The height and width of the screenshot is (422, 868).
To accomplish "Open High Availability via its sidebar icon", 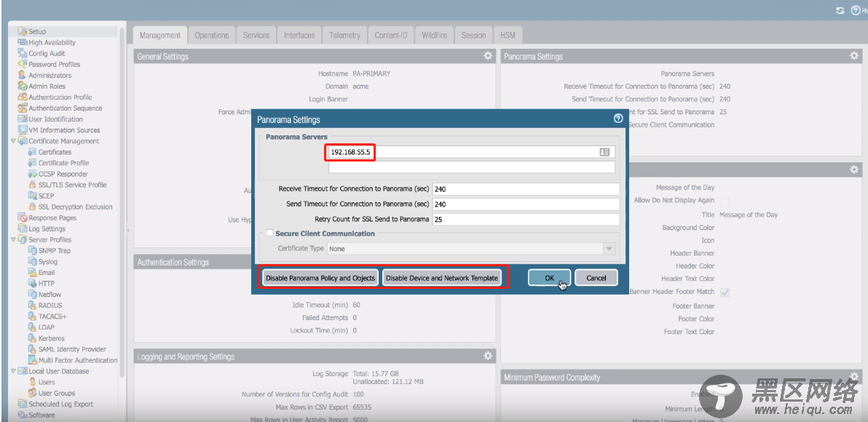I will [x=23, y=43].
